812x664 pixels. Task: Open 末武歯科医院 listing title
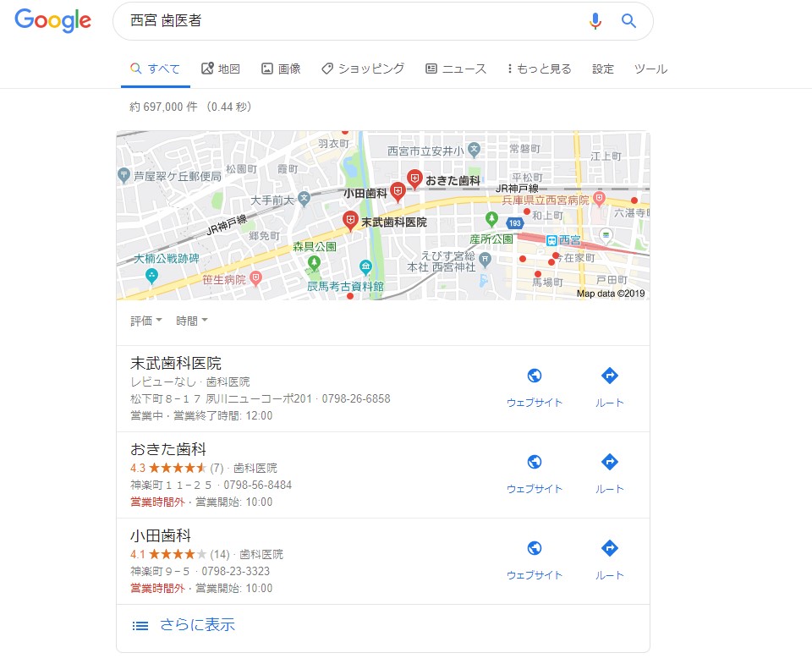point(176,364)
